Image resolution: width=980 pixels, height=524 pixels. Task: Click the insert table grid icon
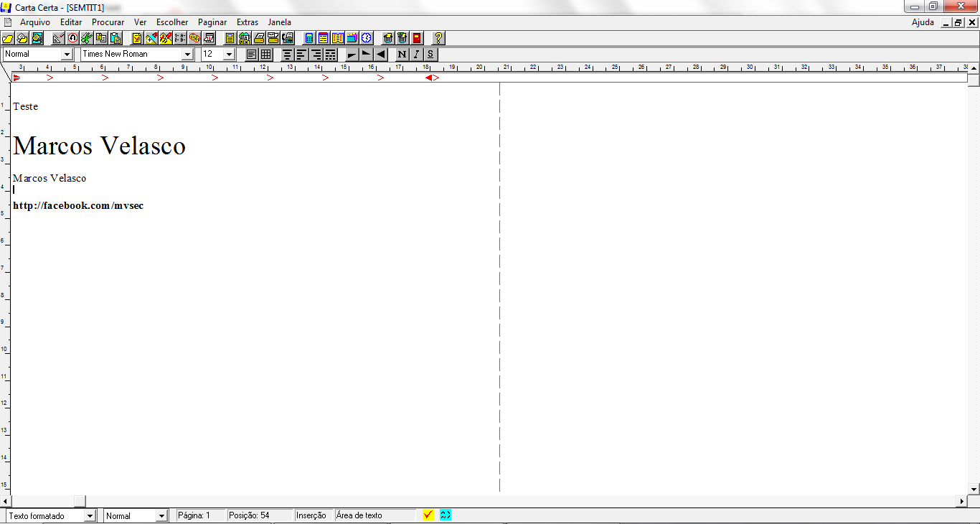coord(265,55)
